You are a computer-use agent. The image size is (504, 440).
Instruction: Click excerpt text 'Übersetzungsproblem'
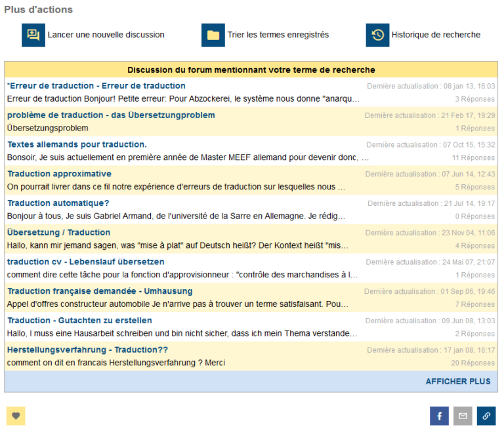(47, 128)
